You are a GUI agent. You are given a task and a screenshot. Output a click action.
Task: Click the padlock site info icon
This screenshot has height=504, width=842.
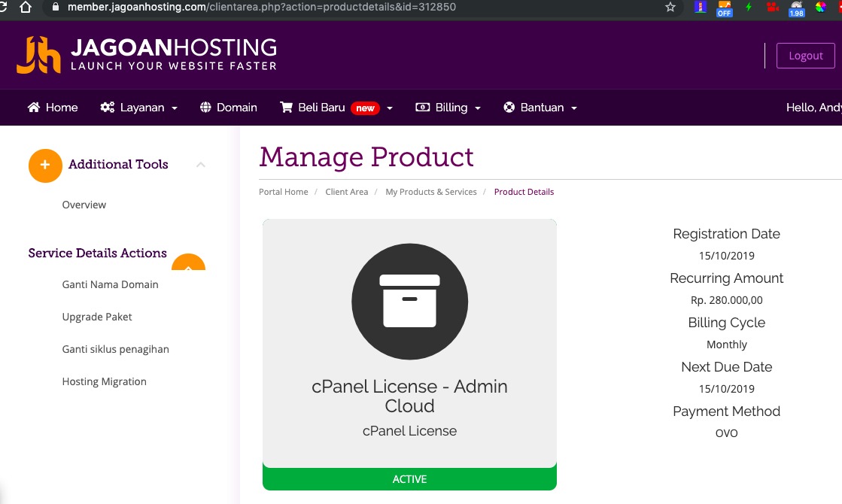(x=55, y=7)
